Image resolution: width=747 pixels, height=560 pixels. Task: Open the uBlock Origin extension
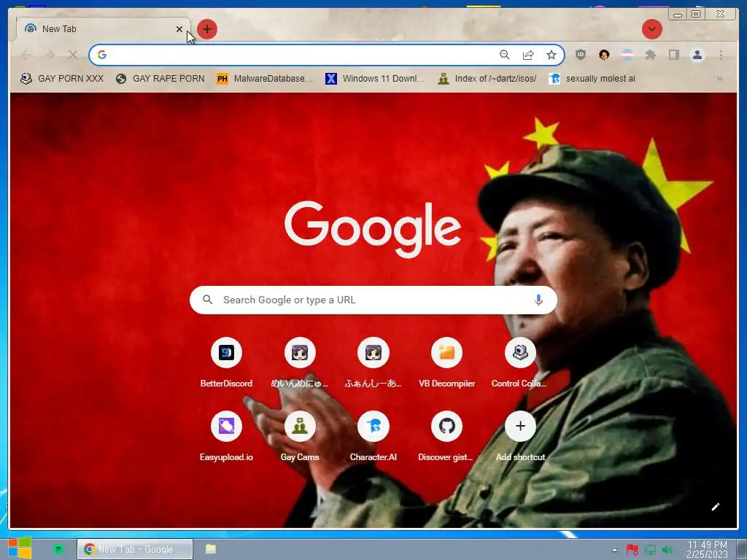(580, 55)
